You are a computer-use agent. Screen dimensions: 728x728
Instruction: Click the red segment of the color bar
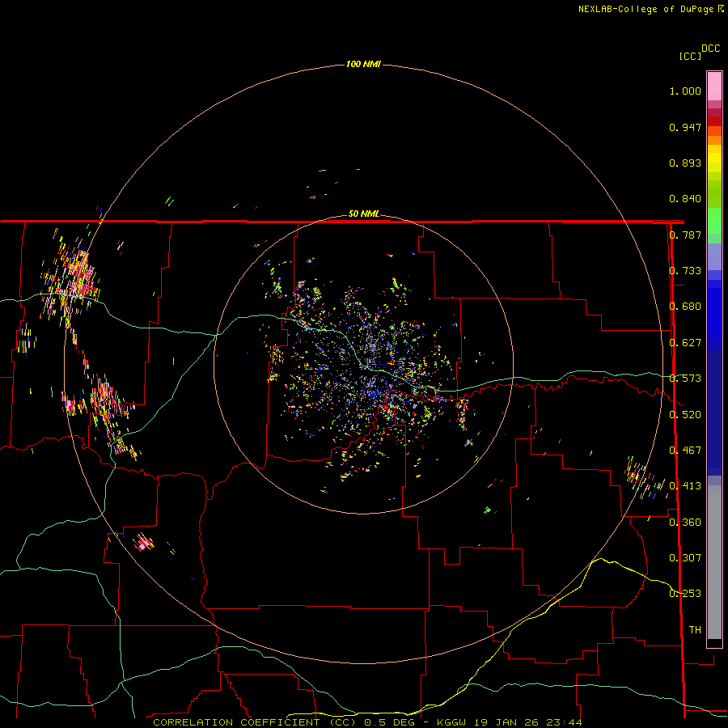[714, 121]
